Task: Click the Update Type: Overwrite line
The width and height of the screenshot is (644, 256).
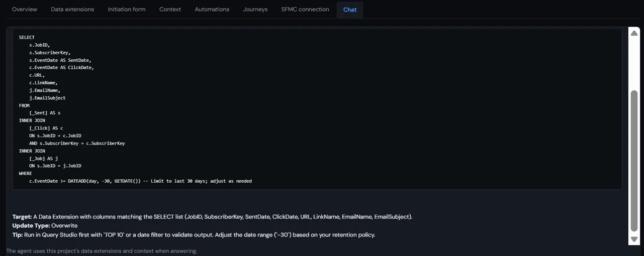Action: click(x=45, y=226)
